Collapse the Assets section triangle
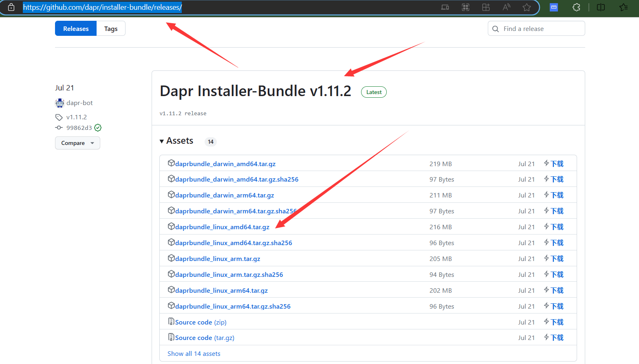This screenshot has height=364, width=639. (162, 141)
